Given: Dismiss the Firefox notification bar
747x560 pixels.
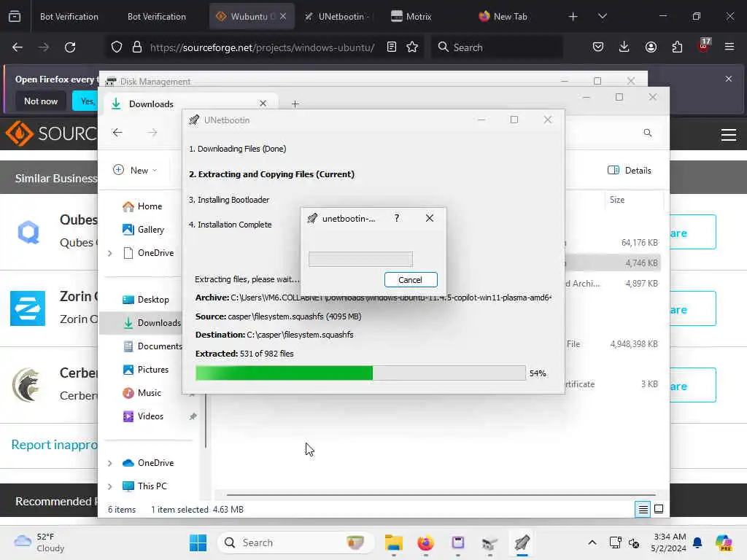Looking at the screenshot, I should (x=729, y=79).
